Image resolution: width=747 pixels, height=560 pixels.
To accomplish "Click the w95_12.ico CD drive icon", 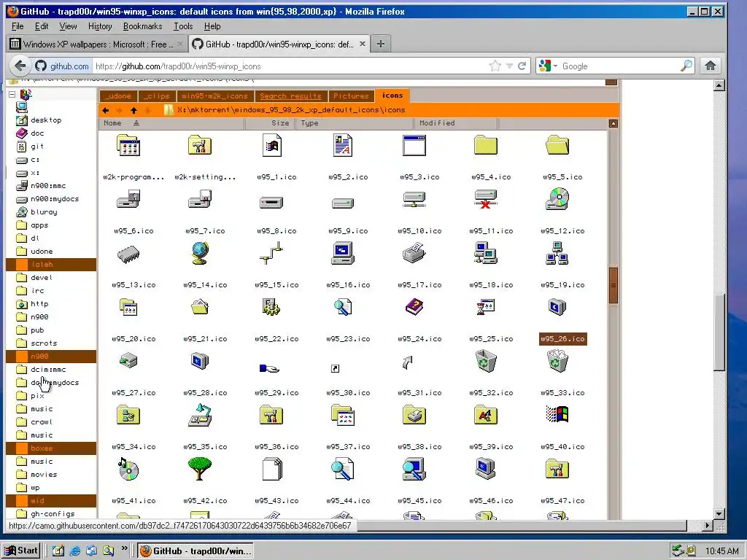I will pyautogui.click(x=557, y=199).
